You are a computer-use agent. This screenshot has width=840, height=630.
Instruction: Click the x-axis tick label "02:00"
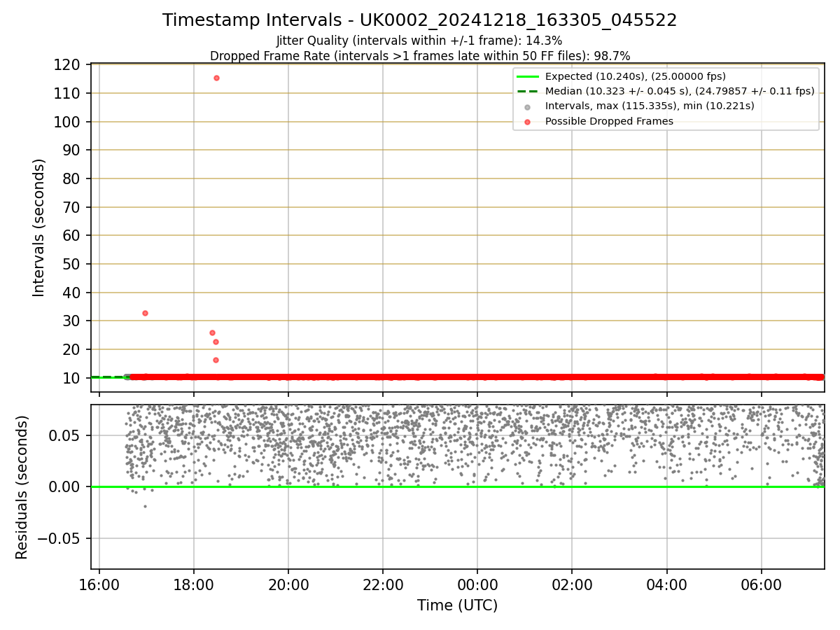[572, 584]
